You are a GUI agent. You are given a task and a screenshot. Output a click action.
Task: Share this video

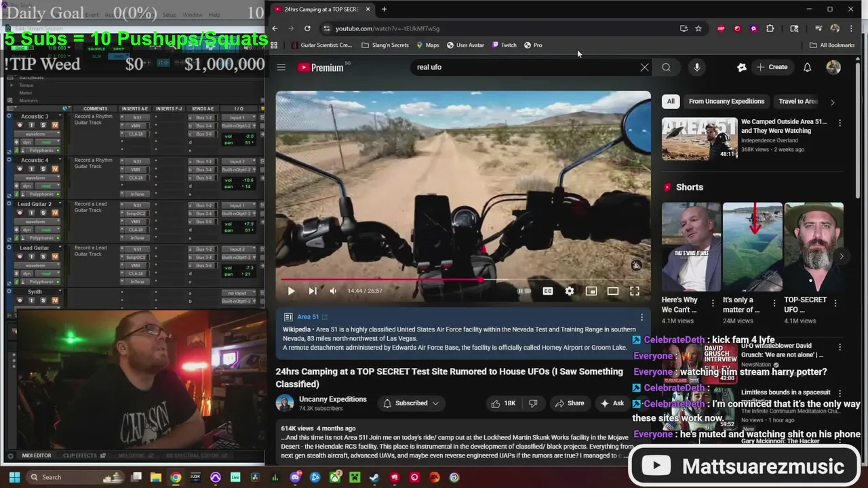[x=570, y=403]
